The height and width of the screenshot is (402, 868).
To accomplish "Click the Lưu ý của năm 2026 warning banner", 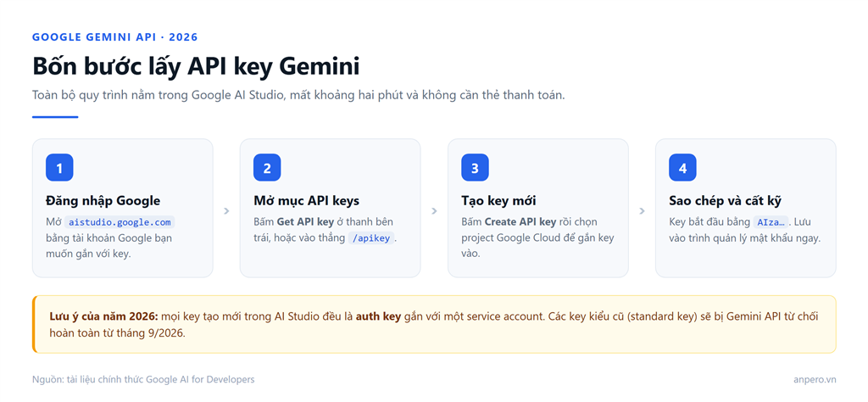I will tap(434, 324).
